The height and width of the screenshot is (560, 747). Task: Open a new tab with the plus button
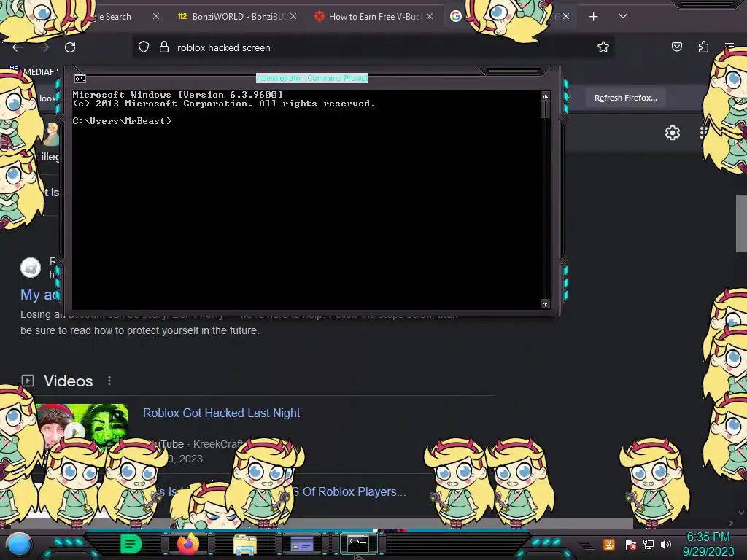coord(593,17)
